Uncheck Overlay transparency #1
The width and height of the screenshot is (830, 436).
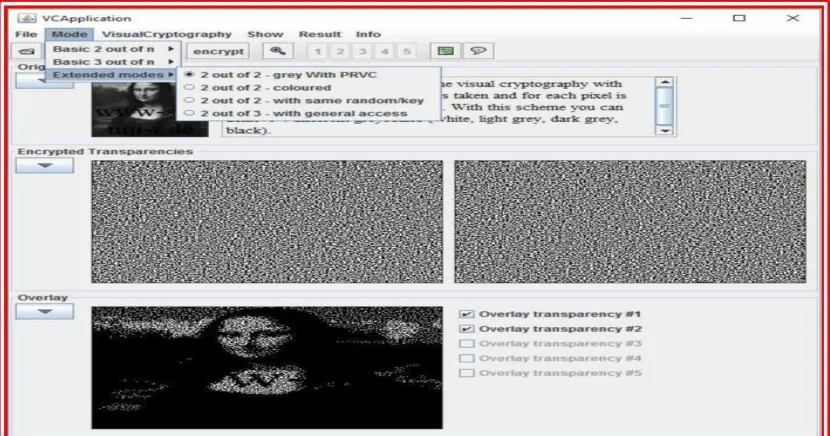point(466,314)
